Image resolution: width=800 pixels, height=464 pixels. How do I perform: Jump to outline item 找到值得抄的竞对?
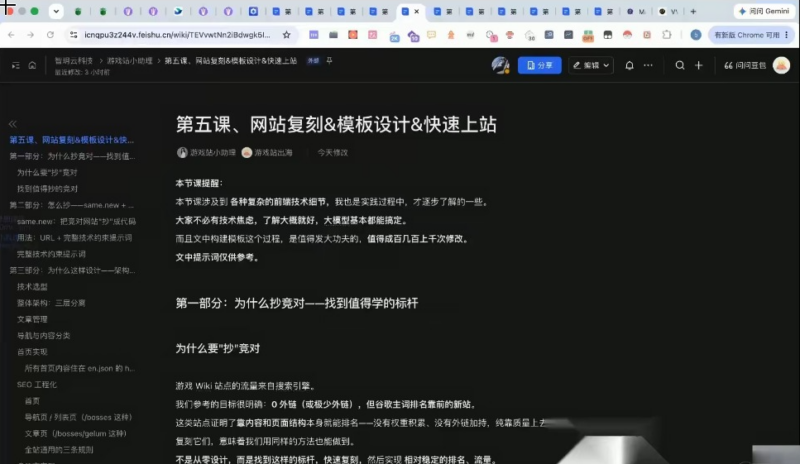click(47, 189)
